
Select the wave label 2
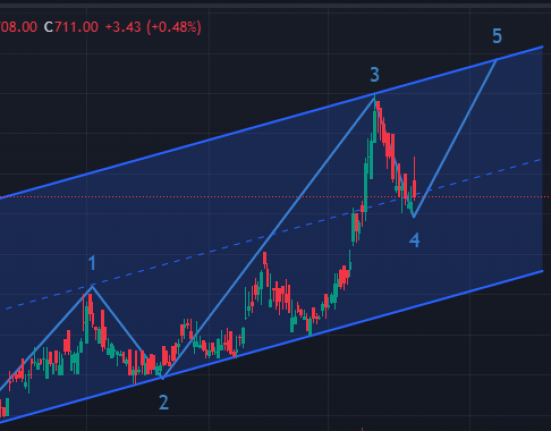[x=164, y=403]
